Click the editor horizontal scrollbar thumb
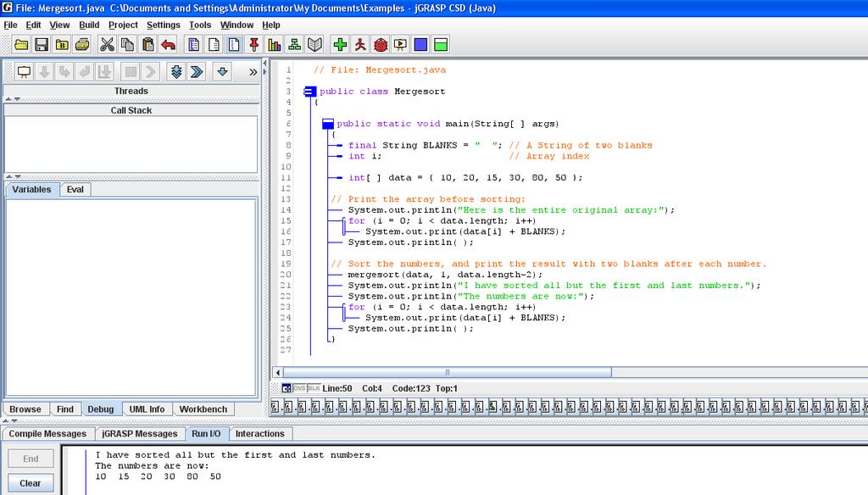 pyautogui.click(x=448, y=372)
